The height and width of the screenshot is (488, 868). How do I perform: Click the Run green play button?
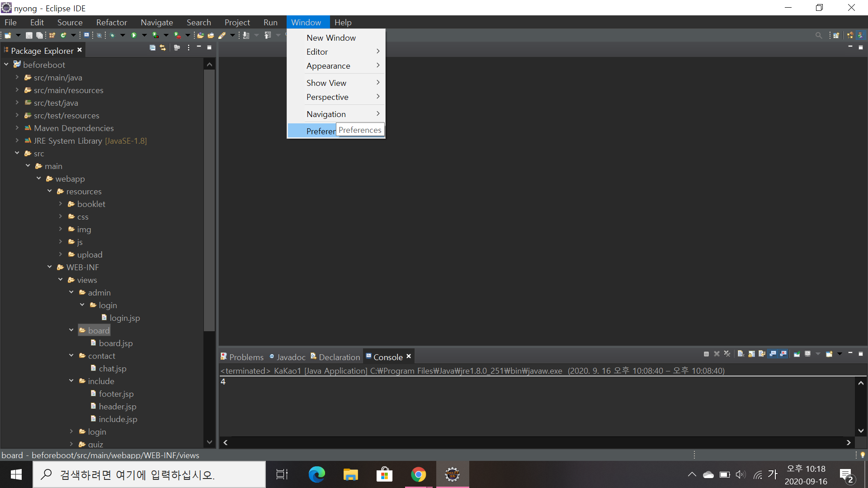(134, 35)
